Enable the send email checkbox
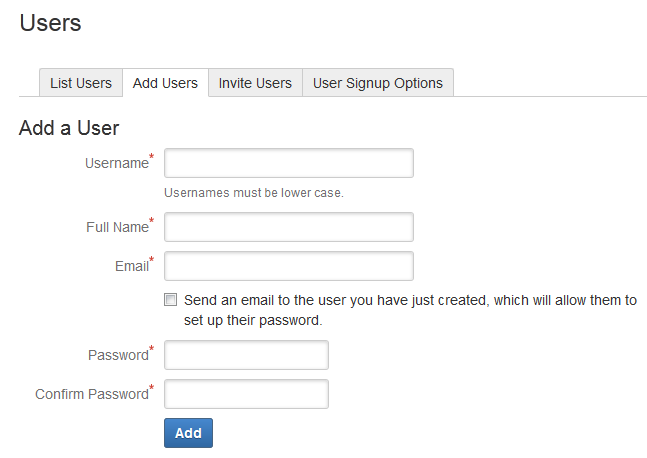Viewport: 647px width, 458px height. 171,300
